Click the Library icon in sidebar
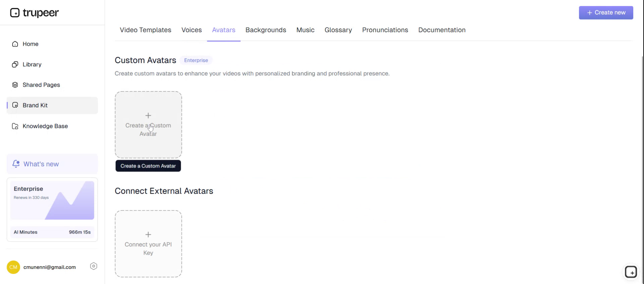Image resolution: width=644 pixels, height=284 pixels. (x=15, y=64)
